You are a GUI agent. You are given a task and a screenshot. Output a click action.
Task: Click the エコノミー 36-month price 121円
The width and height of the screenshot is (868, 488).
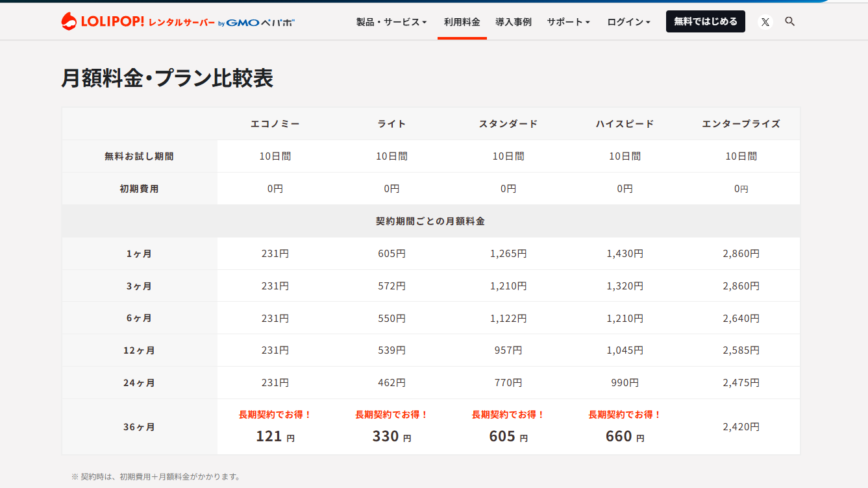pos(275,436)
